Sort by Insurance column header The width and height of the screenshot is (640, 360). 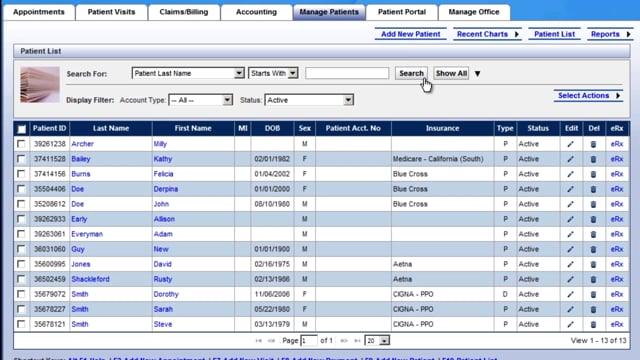pos(442,128)
